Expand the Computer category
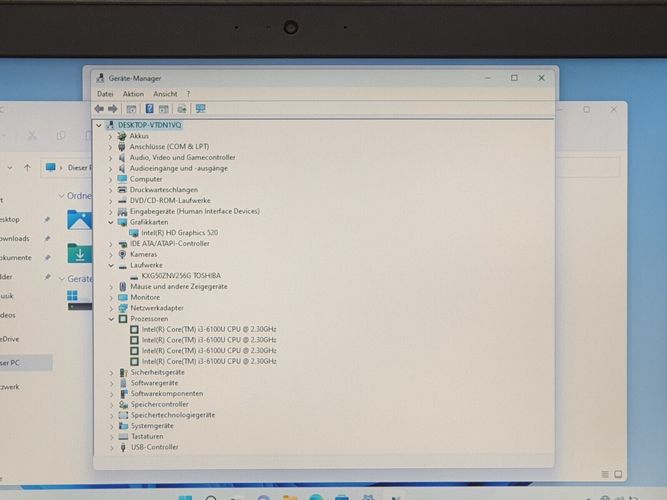The height and width of the screenshot is (500, 667). pyautogui.click(x=111, y=179)
